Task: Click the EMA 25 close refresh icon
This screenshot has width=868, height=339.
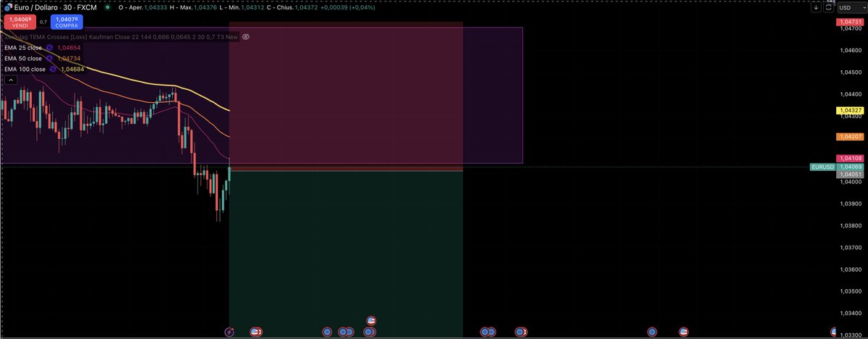Action: [x=50, y=47]
